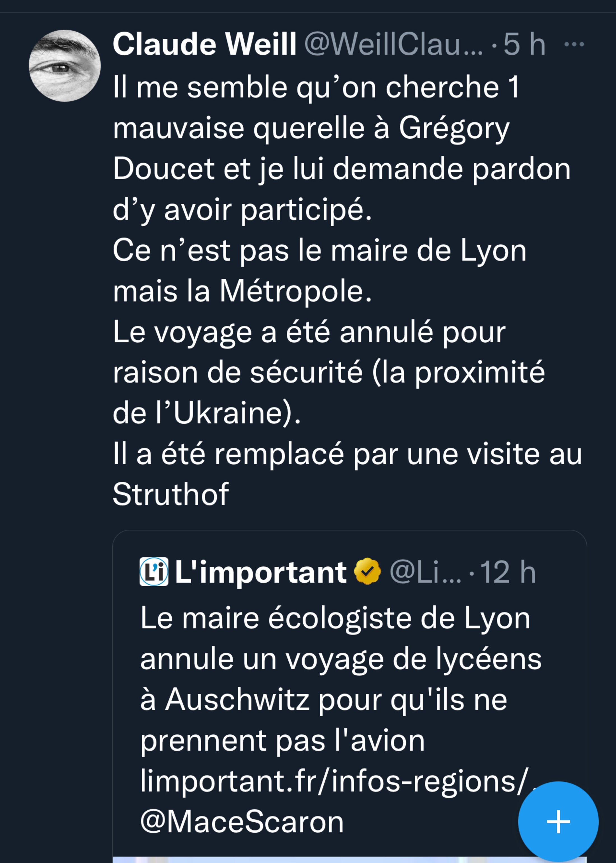Screen dimensions: 616x863
Task: Open the @MaceScaron mention
Action: [x=242, y=822]
